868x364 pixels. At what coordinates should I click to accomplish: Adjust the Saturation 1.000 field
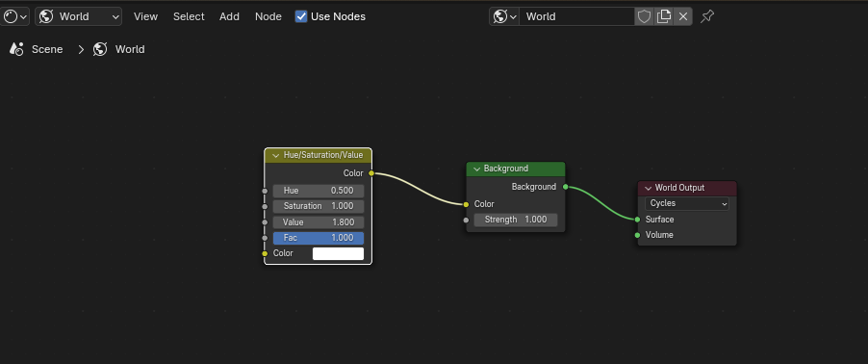(x=319, y=206)
